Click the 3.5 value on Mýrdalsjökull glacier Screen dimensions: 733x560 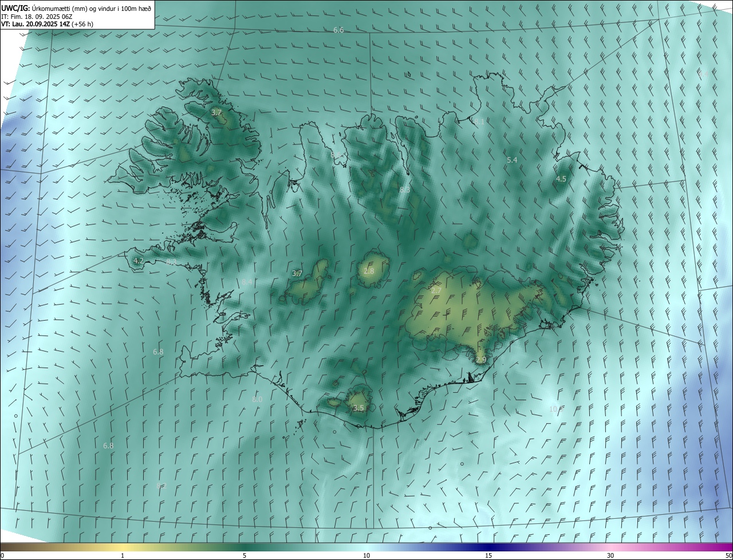click(x=358, y=408)
